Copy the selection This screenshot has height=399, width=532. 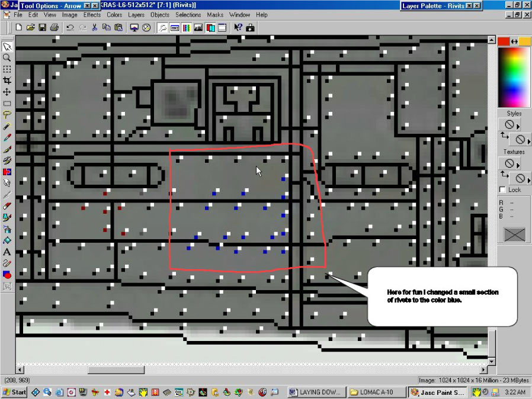(107, 27)
